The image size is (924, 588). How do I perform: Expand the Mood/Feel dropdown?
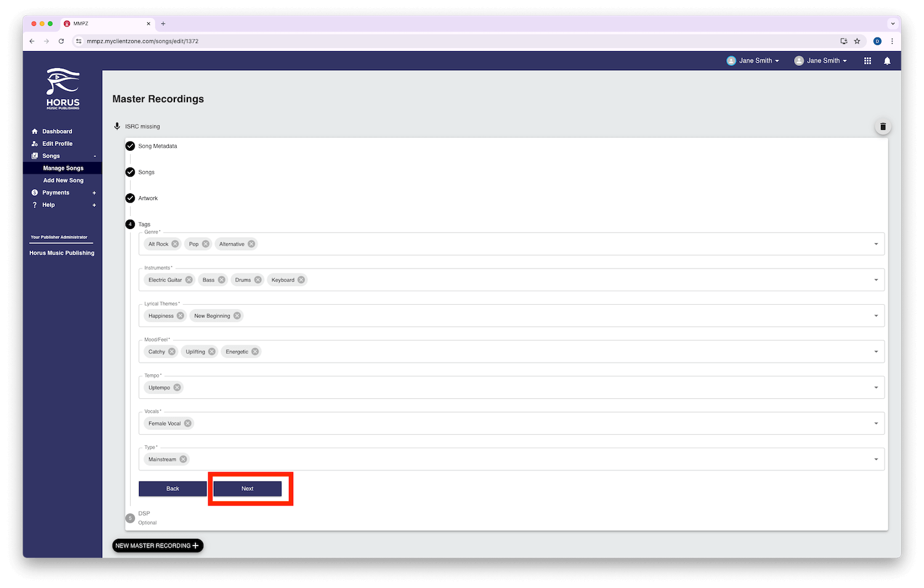click(x=875, y=352)
